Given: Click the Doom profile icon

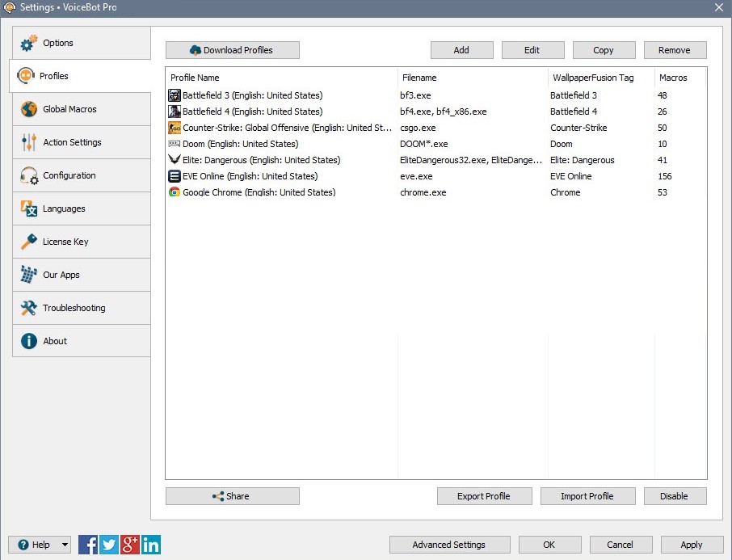Looking at the screenshot, I should (175, 143).
